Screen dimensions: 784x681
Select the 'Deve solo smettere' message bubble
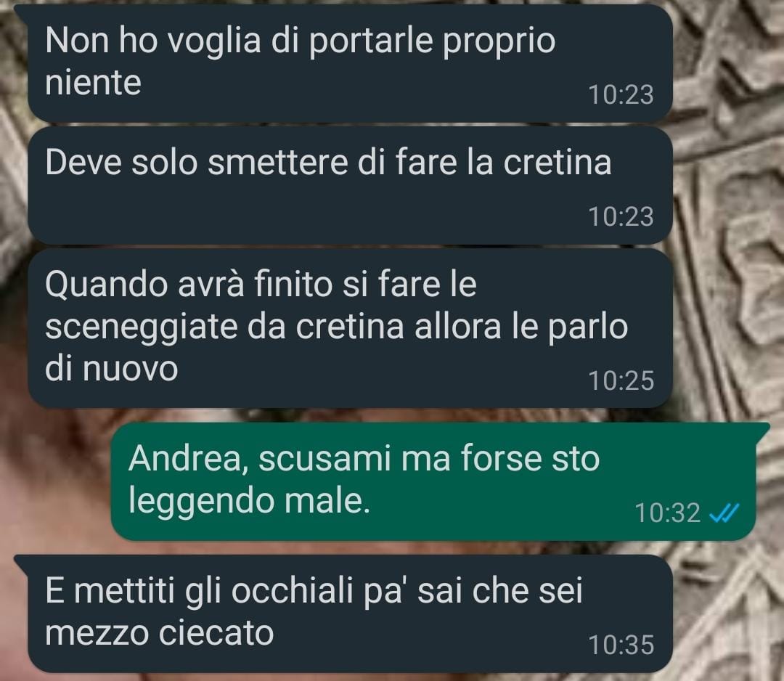point(350,185)
